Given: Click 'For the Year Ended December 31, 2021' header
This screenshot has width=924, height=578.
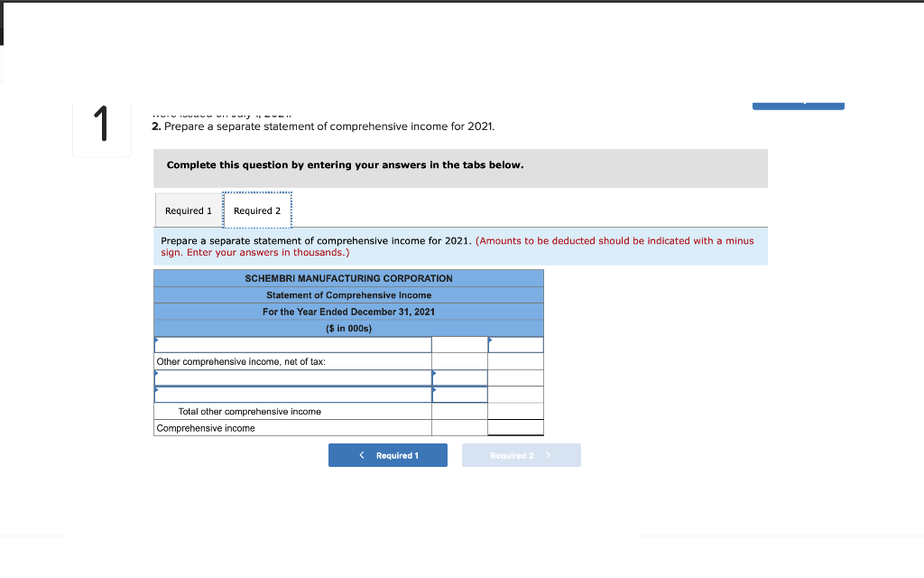Looking at the screenshot, I should [x=349, y=312].
